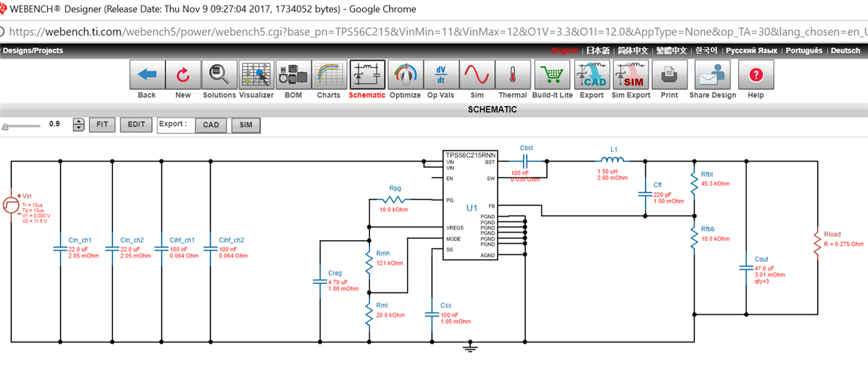The image size is (868, 365).
Task: Open the Solutions magnifier icon
Action: click(219, 75)
